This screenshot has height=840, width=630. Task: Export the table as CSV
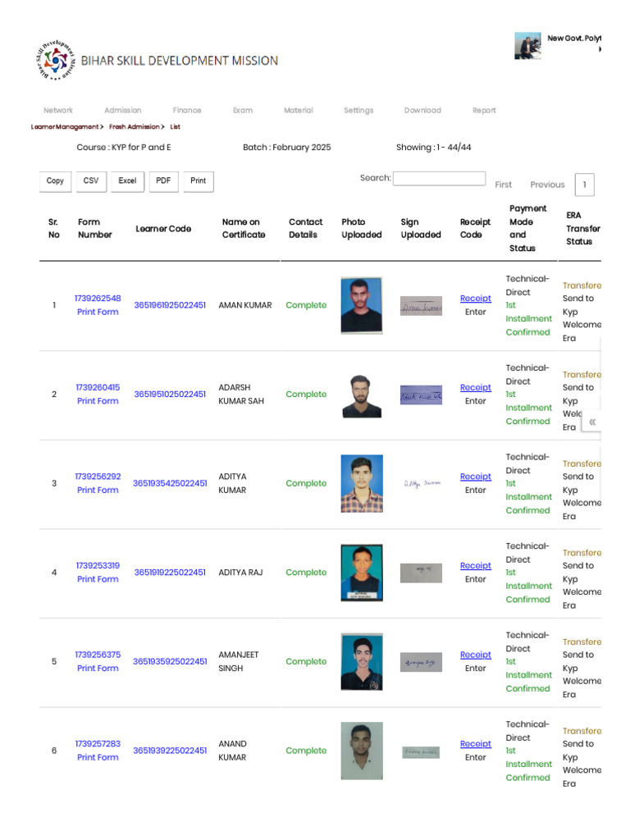click(x=91, y=180)
